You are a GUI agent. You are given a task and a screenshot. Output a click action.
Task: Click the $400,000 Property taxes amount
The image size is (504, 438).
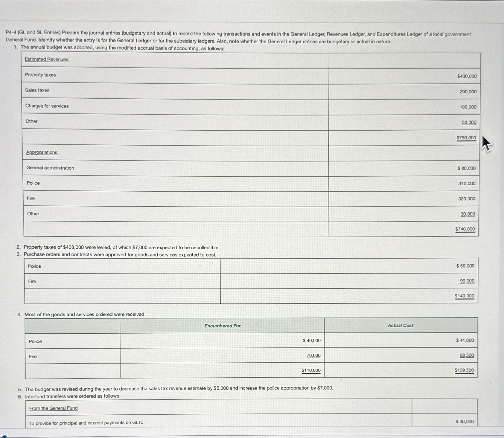(x=466, y=76)
